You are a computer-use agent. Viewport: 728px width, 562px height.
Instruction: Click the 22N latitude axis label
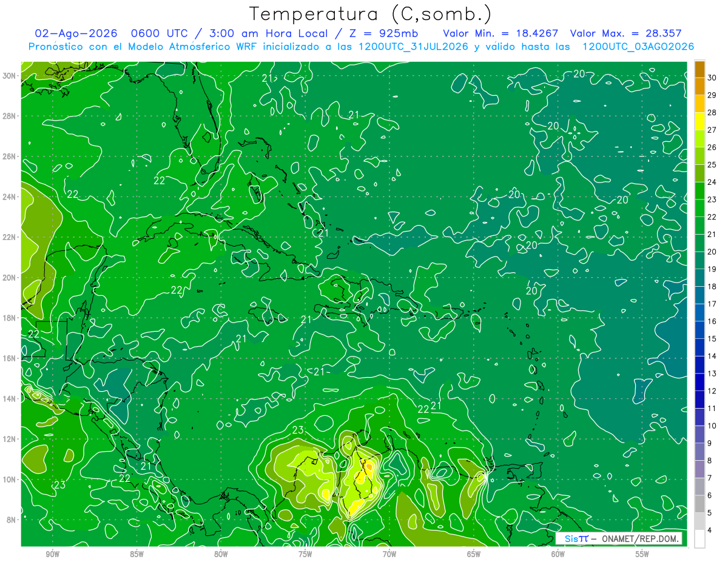[x=10, y=237]
